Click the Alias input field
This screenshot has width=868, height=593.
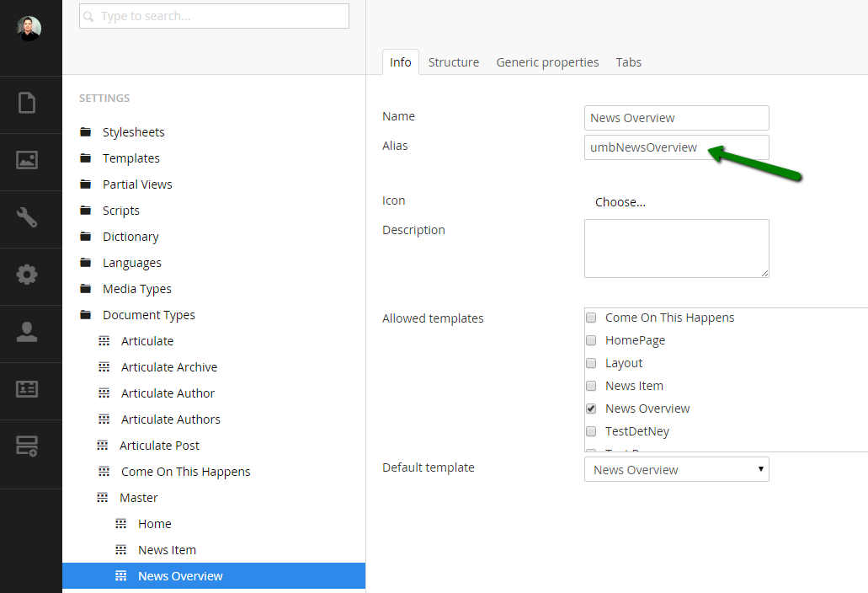pyautogui.click(x=676, y=147)
